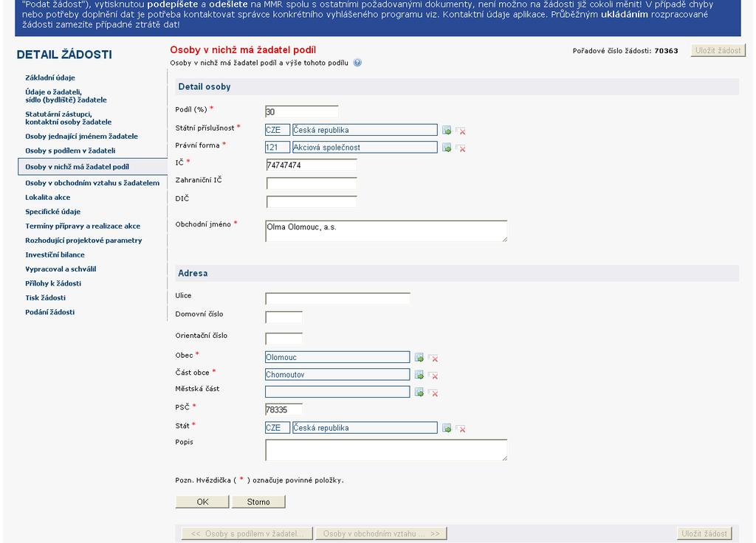756x543 pixels.
Task: Cancel with the Storno button
Action: [258, 502]
